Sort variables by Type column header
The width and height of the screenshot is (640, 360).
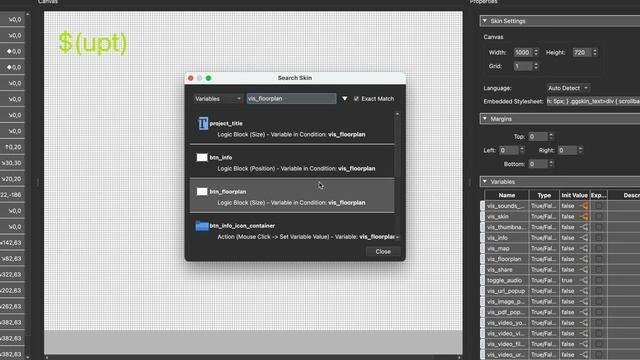pyautogui.click(x=544, y=195)
